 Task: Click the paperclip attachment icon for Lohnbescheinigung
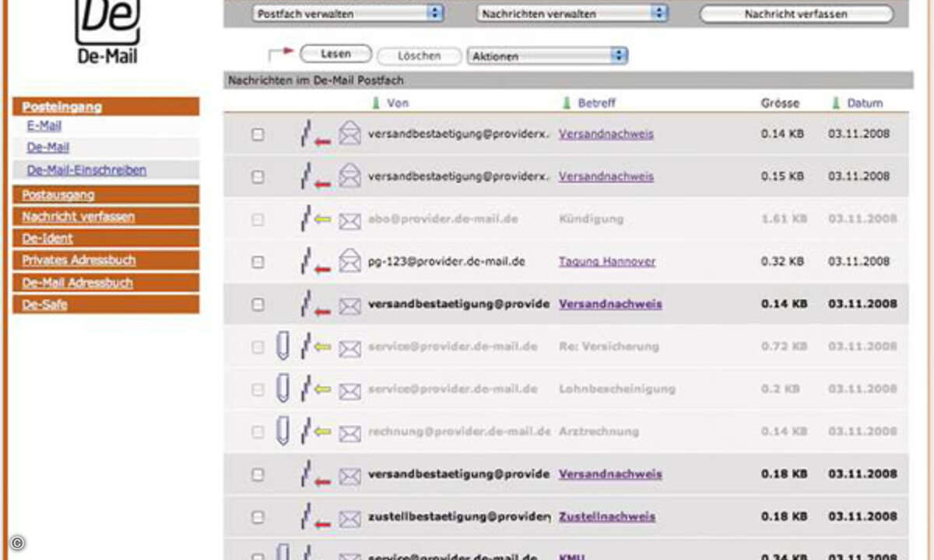tap(283, 388)
